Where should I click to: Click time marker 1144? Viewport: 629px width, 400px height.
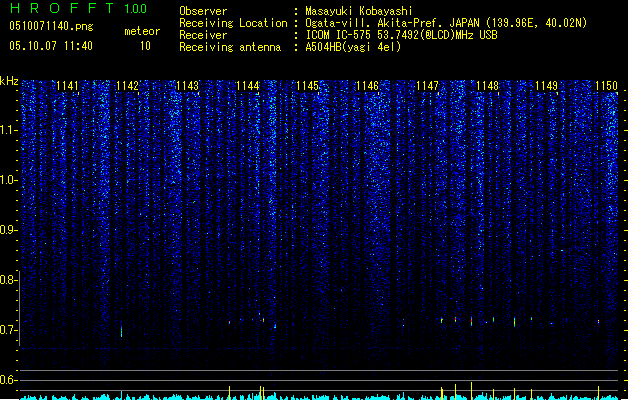click(x=248, y=86)
